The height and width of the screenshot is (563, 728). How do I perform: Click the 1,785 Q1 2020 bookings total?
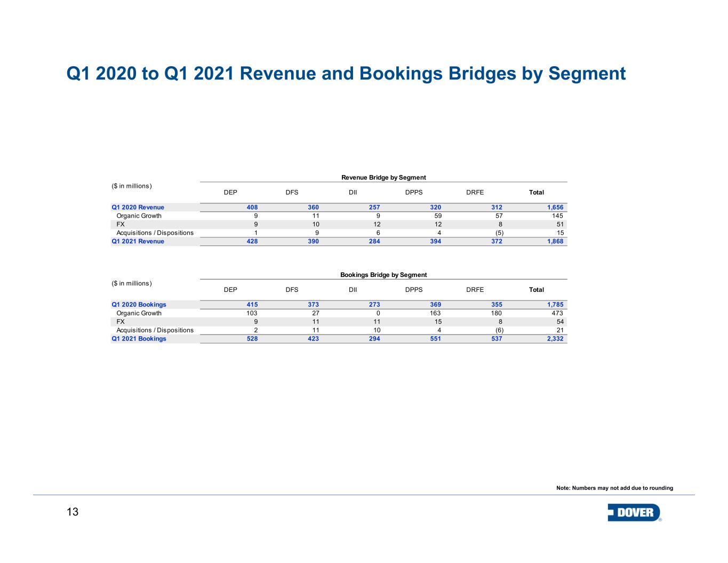coord(555,305)
